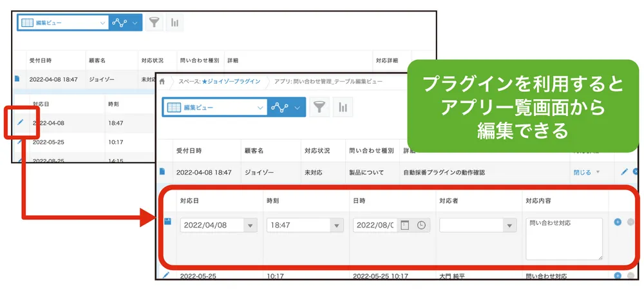Click the 対応内容 subtable header
The height and width of the screenshot is (290, 644).
click(538, 201)
